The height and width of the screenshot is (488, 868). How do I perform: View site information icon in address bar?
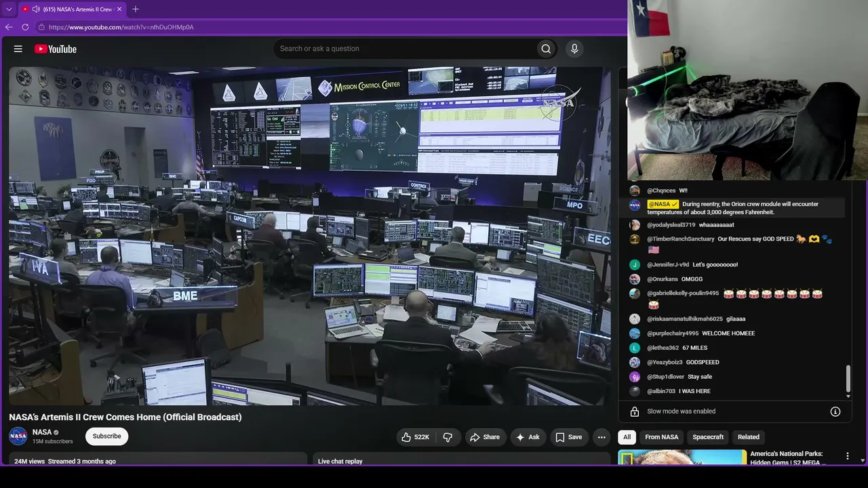[41, 27]
